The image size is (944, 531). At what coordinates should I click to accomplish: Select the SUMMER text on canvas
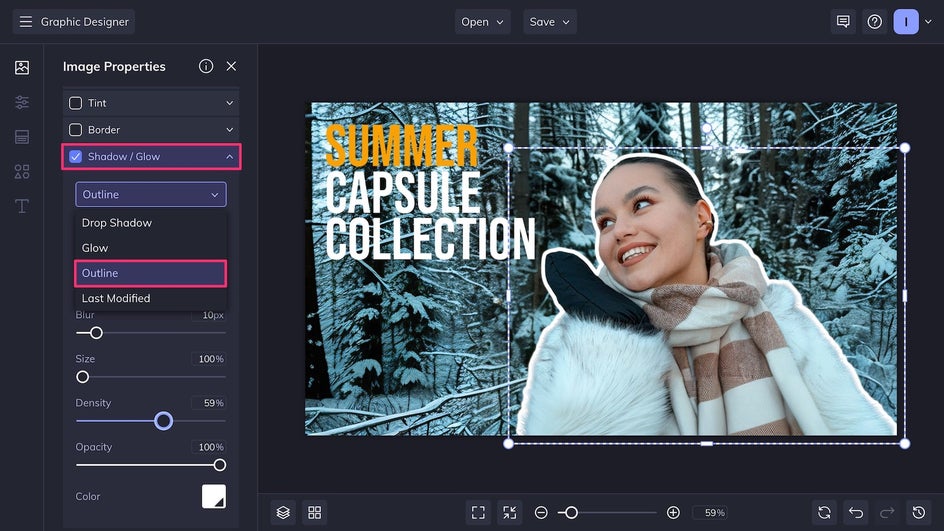pos(402,146)
